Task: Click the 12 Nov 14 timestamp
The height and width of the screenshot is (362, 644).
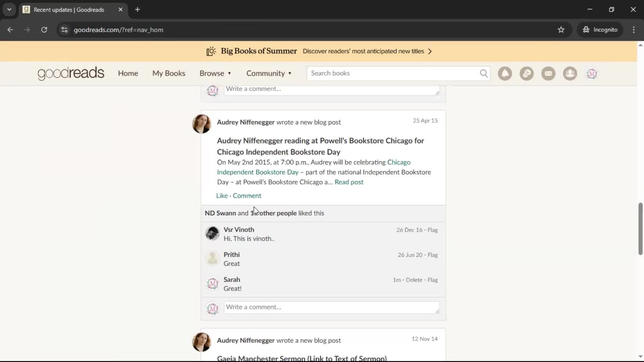Action: (425, 339)
